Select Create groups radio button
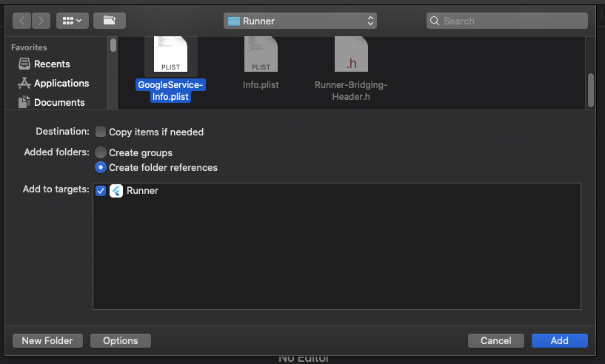This screenshot has height=364, width=605. click(101, 152)
